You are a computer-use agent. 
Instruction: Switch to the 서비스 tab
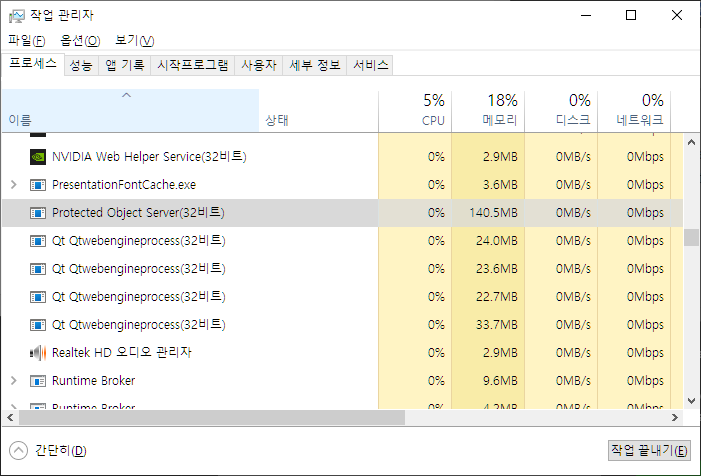pyautogui.click(x=370, y=65)
